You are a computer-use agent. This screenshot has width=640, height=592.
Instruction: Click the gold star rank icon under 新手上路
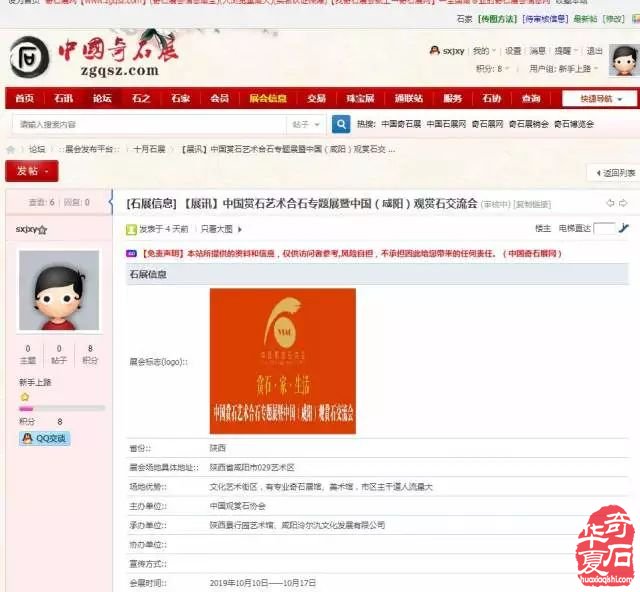click(25, 397)
